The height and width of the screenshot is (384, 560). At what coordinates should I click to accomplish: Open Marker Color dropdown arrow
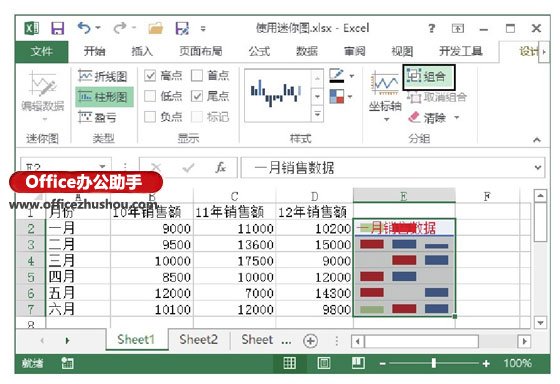coord(350,96)
